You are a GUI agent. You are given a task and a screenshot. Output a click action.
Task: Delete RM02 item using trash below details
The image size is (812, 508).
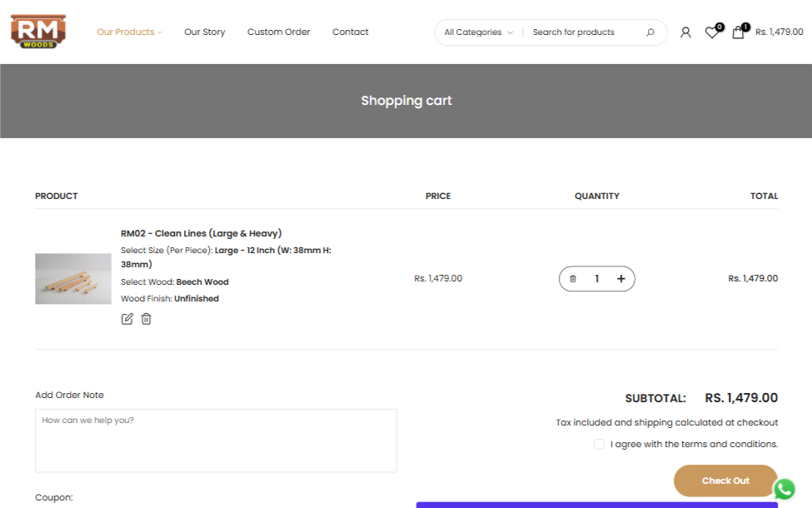[x=147, y=319]
